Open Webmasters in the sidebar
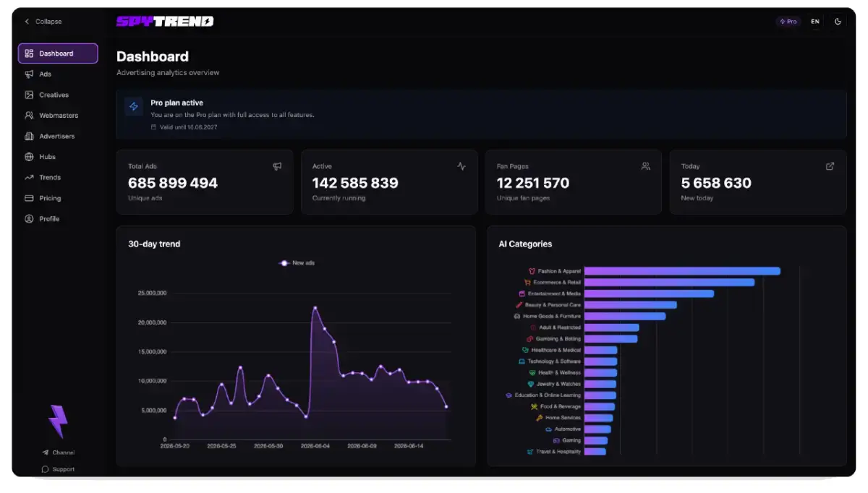This screenshot has height=493, width=868. pos(58,116)
